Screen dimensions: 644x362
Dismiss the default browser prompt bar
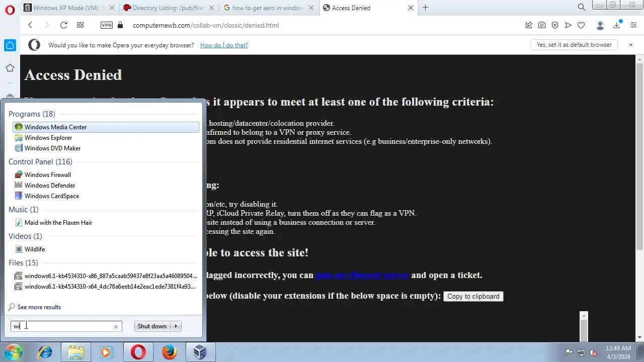click(x=631, y=45)
